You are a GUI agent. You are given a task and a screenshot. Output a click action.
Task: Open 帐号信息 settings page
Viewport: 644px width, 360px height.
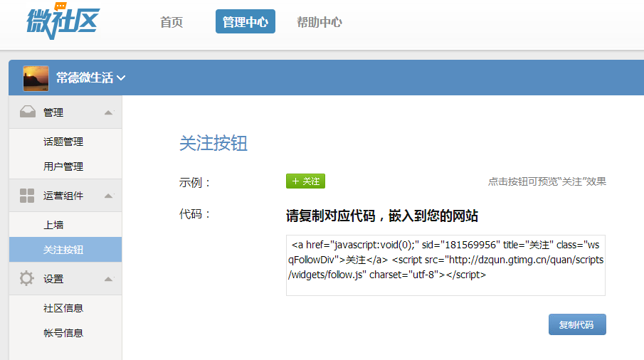63,333
